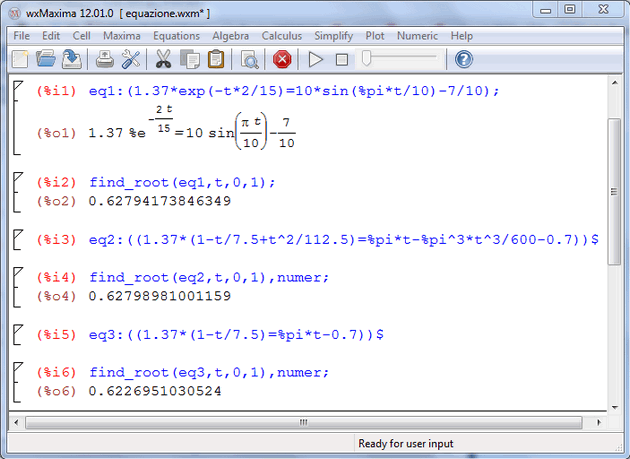Click the vertical scrollbar thumb

[x=614, y=192]
